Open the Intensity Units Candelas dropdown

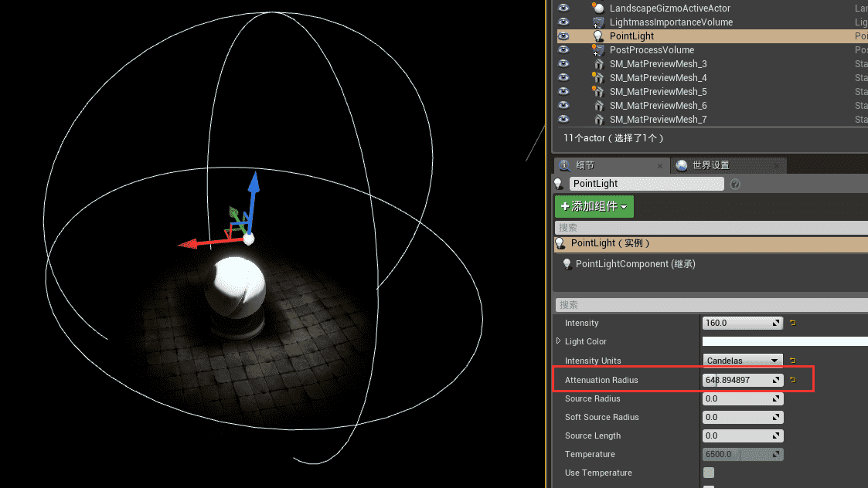[742, 361]
